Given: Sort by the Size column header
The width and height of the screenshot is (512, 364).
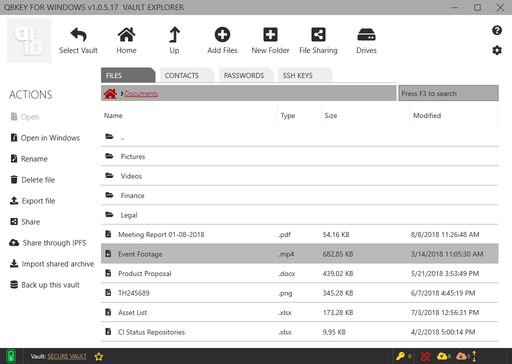Looking at the screenshot, I should (x=331, y=115).
